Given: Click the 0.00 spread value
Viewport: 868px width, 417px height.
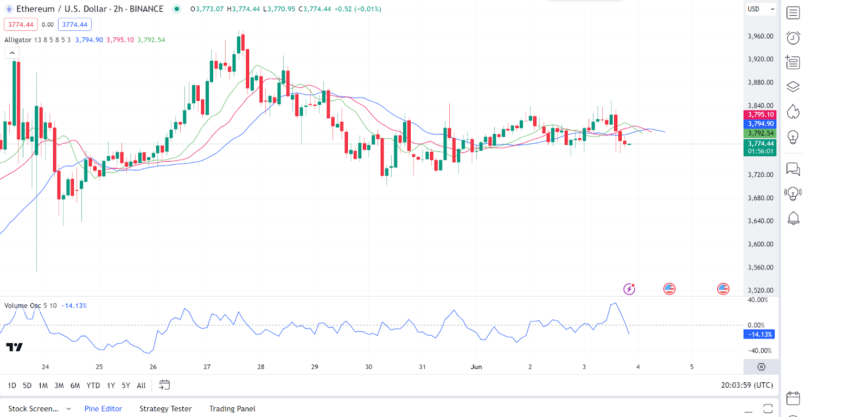Looking at the screenshot, I should coord(48,24).
